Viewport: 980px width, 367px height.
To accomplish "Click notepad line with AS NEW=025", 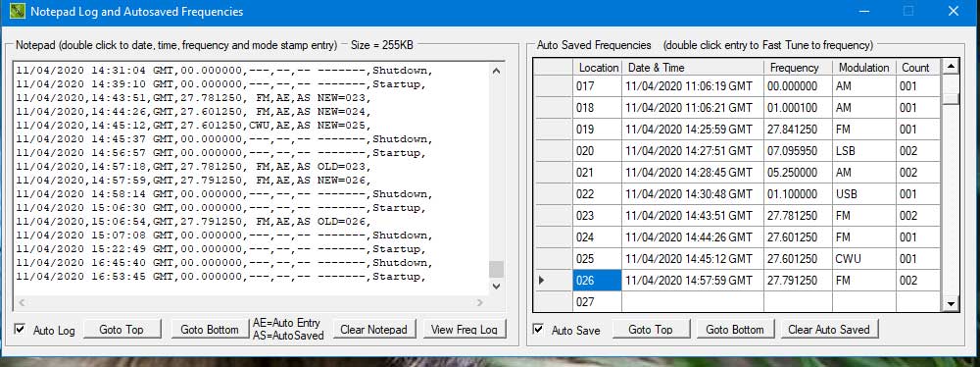I will pos(193,126).
